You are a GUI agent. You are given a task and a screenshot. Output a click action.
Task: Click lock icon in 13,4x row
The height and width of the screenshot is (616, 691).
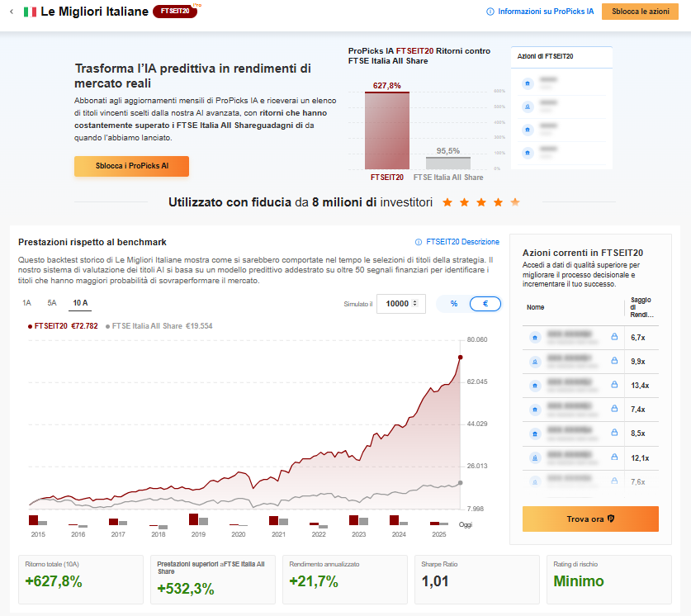[614, 385]
